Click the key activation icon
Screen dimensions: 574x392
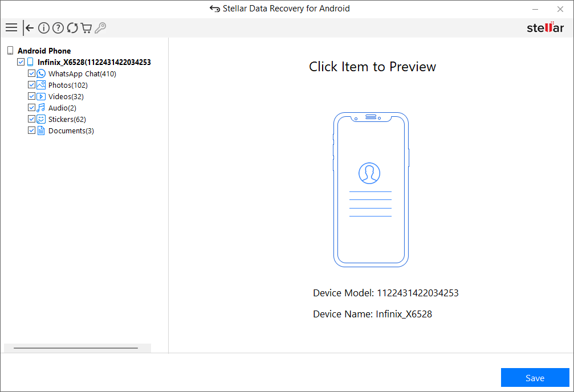pos(100,28)
